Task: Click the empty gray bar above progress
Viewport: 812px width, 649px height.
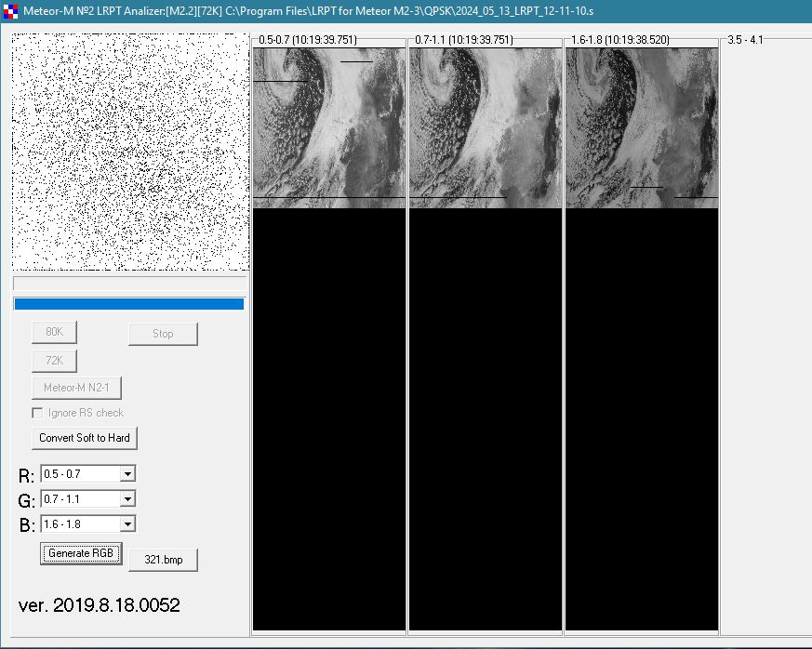Action: (x=129, y=284)
